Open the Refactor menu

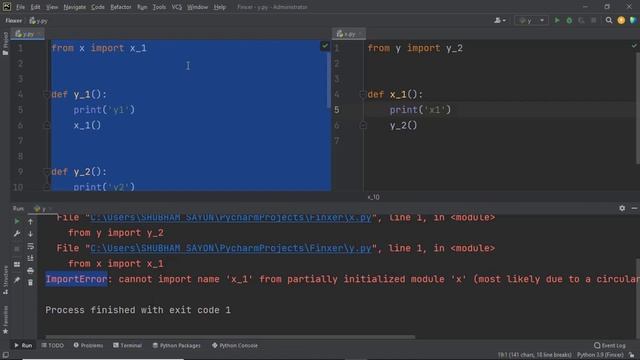(121, 7)
